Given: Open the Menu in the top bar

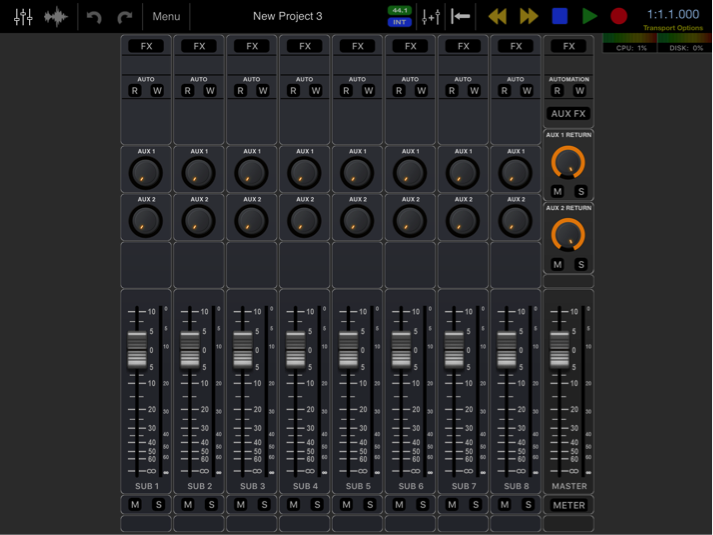Looking at the screenshot, I should pos(166,16).
